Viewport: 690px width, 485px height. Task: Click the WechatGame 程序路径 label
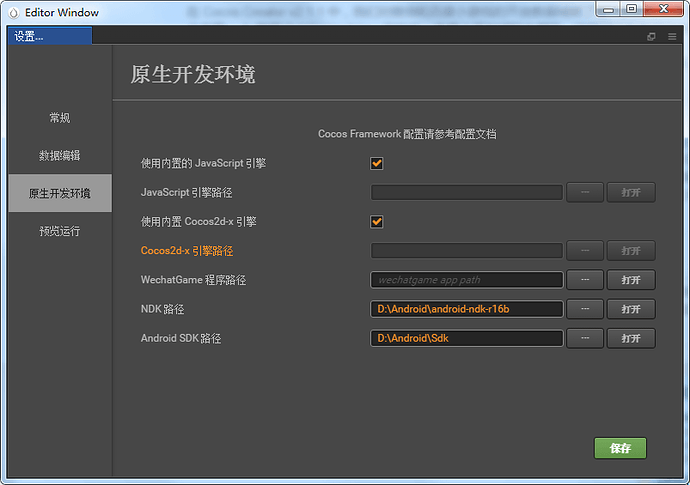193,280
